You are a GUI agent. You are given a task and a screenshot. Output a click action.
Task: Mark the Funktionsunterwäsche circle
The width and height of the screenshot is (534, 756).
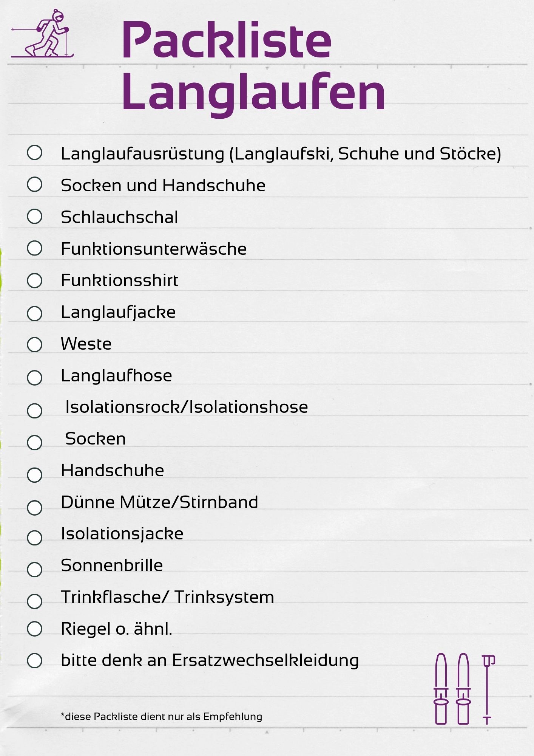click(35, 248)
